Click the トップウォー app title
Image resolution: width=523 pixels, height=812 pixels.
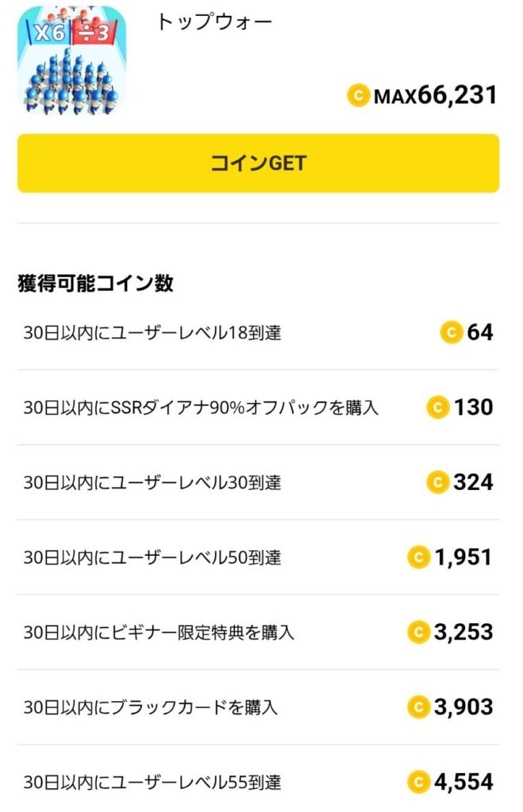214,22
